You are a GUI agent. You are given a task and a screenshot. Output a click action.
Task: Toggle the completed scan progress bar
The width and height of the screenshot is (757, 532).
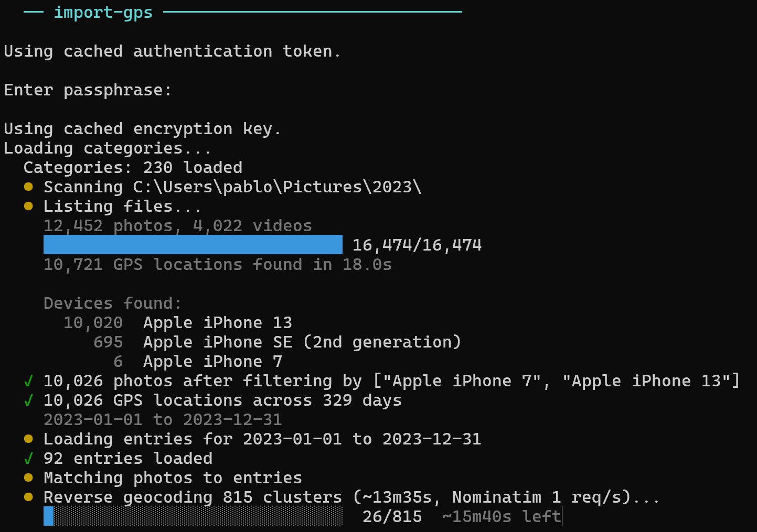[193, 244]
